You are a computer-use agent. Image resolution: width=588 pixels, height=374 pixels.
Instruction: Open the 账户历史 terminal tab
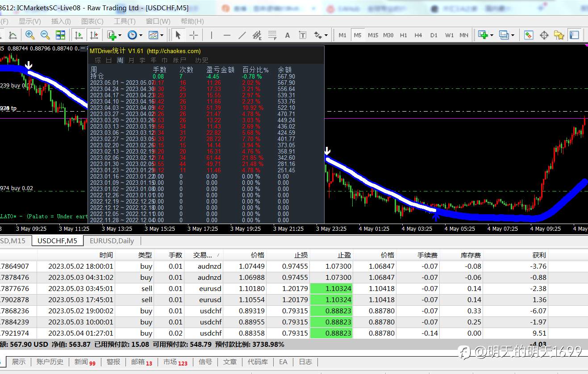click(x=50, y=362)
